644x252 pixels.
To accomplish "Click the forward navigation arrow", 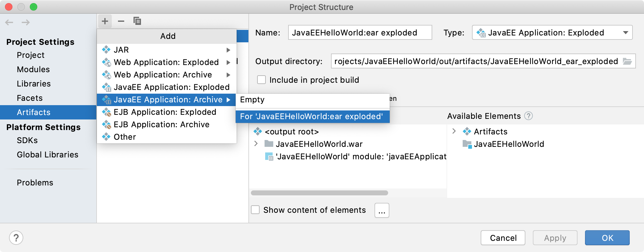I will pyautogui.click(x=26, y=22).
